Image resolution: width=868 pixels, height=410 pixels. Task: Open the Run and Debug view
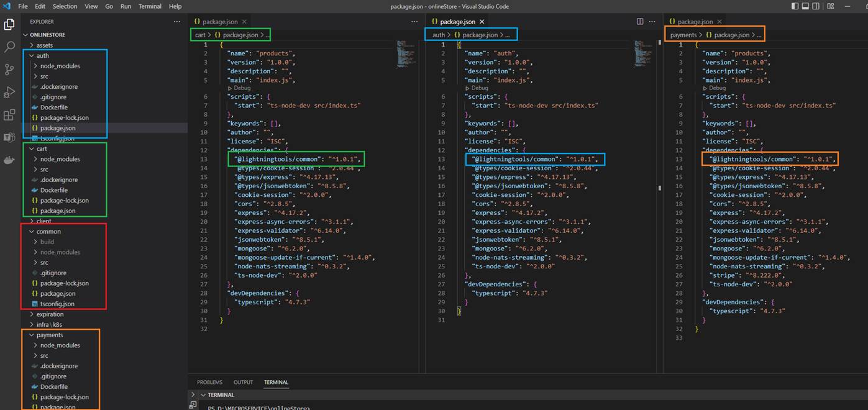[9, 92]
